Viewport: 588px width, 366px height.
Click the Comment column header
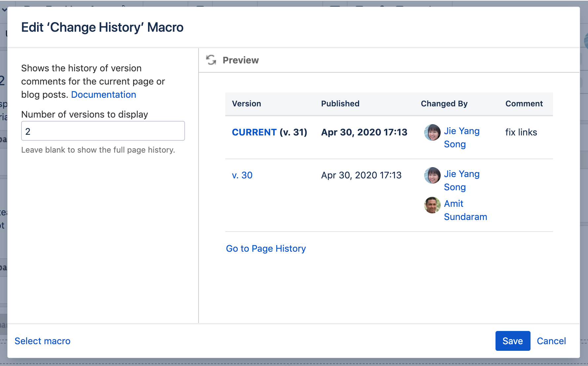click(x=524, y=104)
